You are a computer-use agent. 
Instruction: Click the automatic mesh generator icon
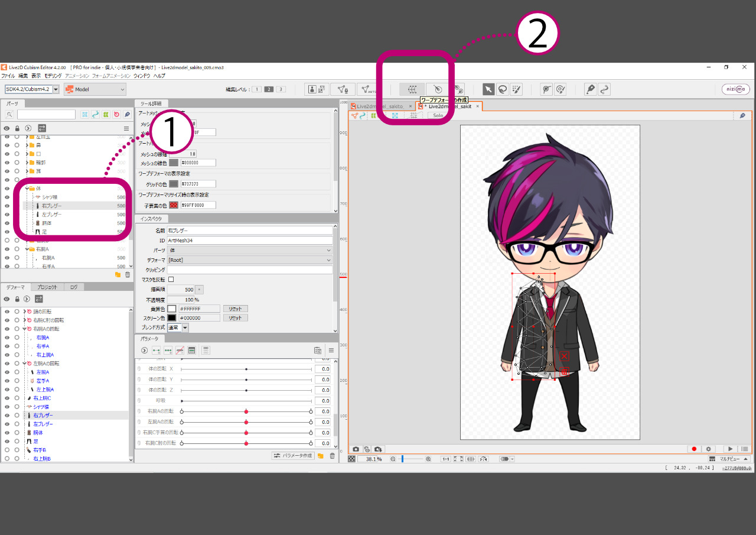click(368, 89)
